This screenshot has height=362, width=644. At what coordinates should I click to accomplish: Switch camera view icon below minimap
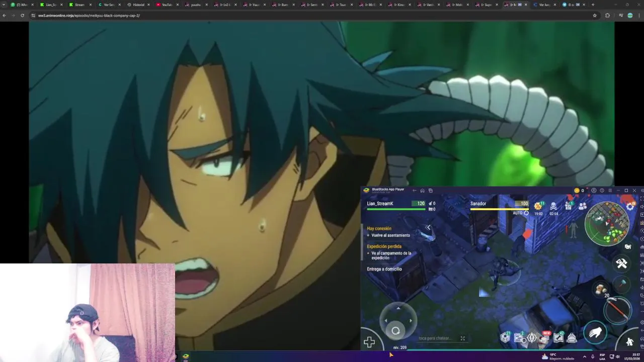point(628,247)
